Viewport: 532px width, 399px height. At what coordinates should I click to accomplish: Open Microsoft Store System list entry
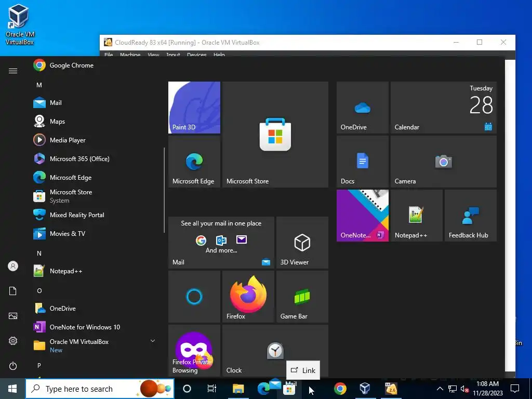coord(95,196)
